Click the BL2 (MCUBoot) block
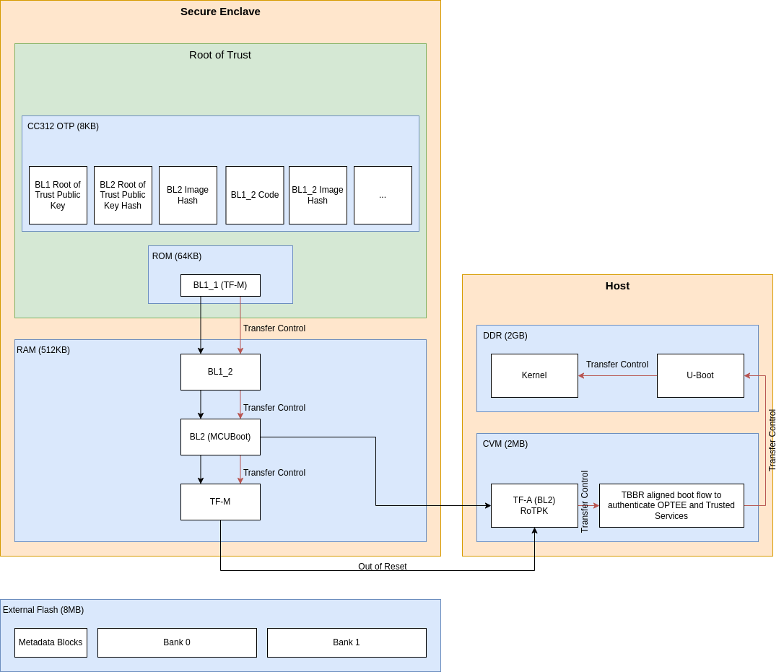 [x=220, y=437]
